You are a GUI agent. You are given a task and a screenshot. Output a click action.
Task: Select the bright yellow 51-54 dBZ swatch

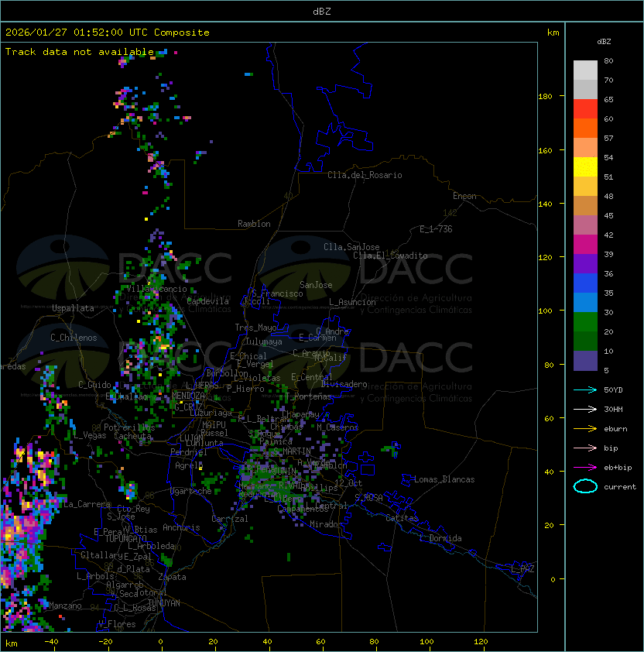click(x=585, y=167)
